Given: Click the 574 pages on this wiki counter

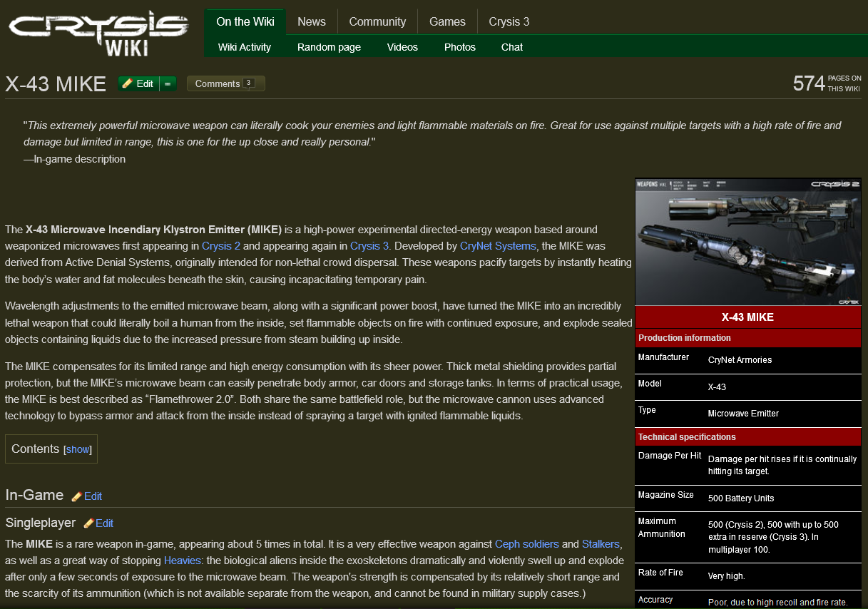Looking at the screenshot, I should (827, 83).
